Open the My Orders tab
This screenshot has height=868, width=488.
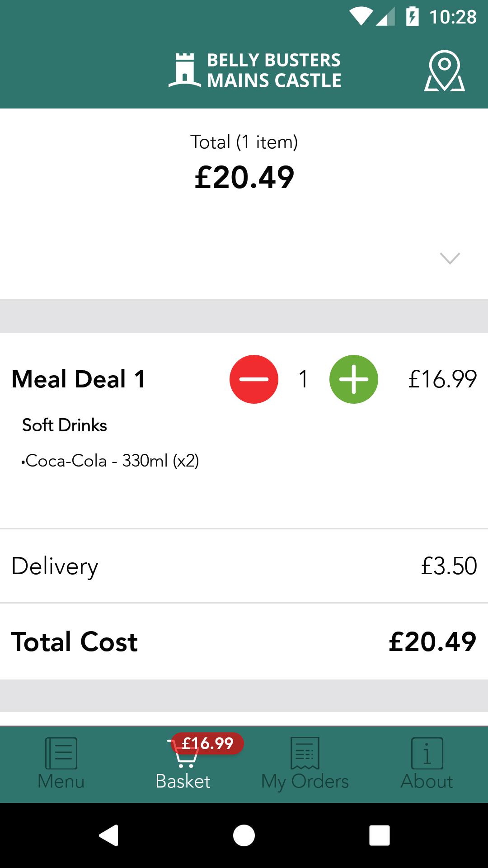pyautogui.click(x=305, y=764)
